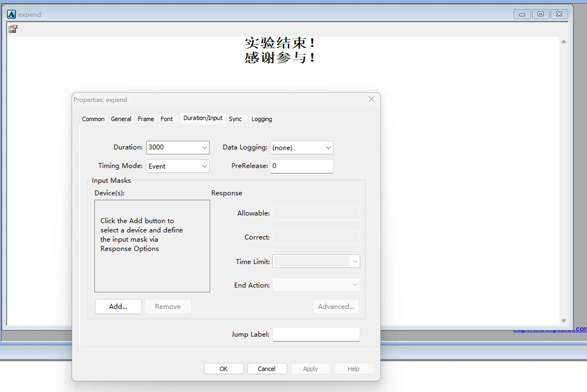Click the Cancel button

267,369
